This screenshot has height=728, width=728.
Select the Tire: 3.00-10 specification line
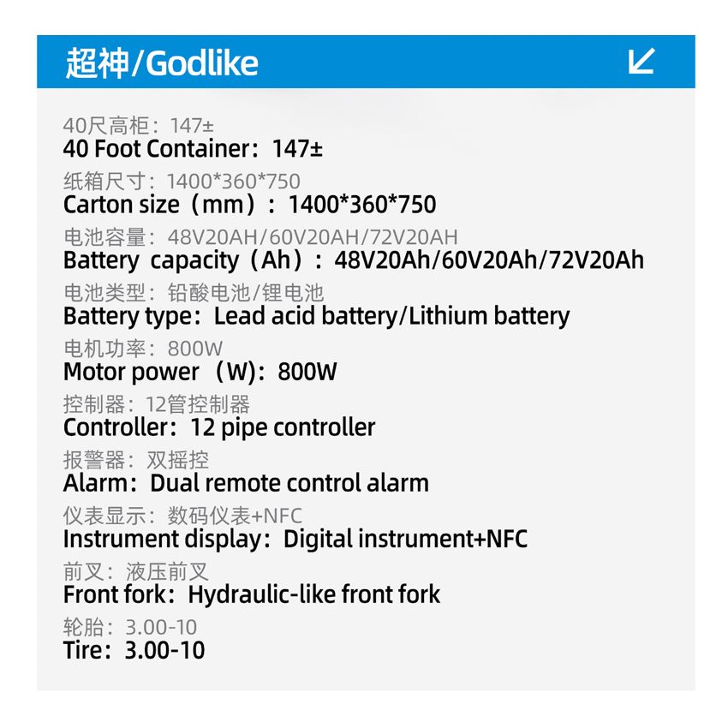[x=134, y=650]
